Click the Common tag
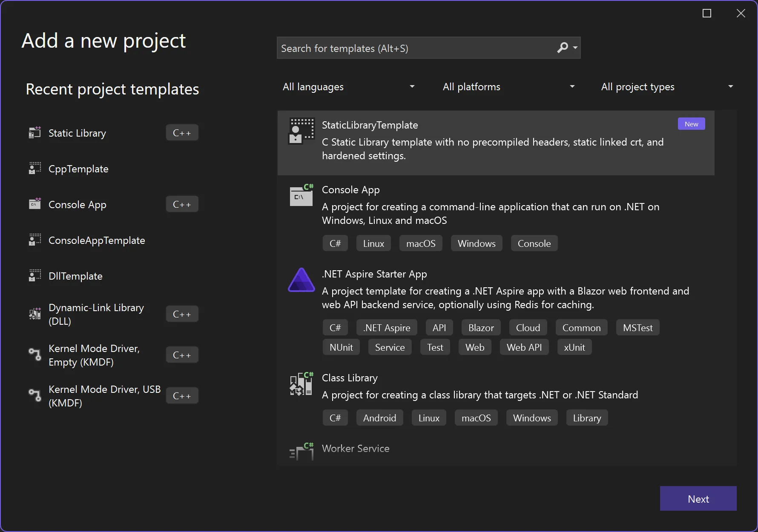 coord(581,328)
